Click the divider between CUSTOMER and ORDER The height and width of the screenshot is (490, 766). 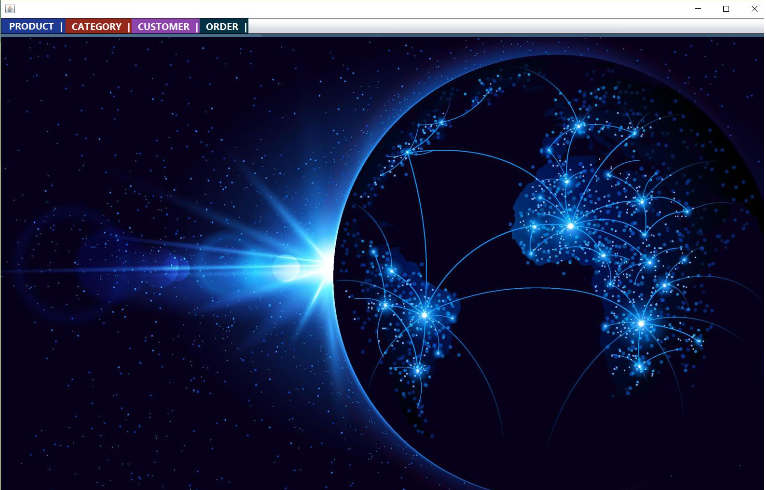(x=197, y=27)
